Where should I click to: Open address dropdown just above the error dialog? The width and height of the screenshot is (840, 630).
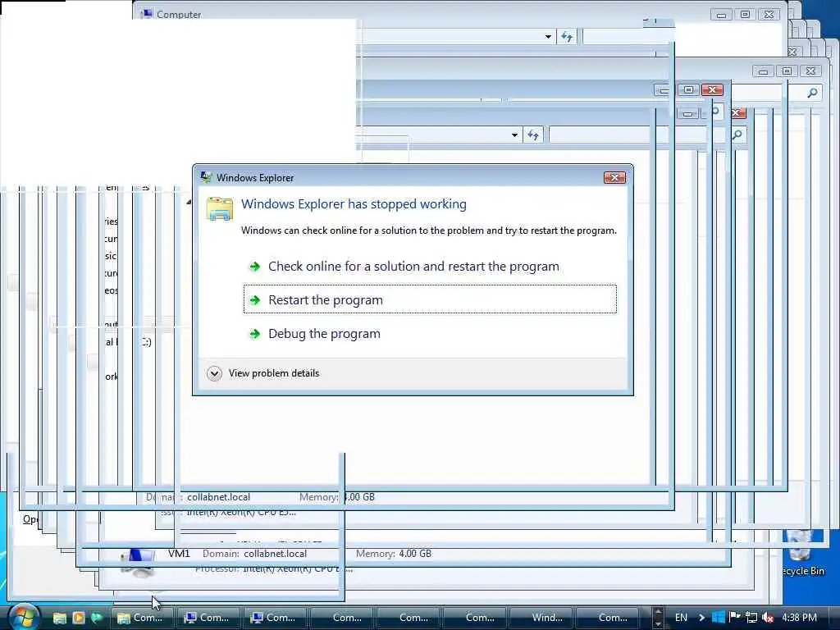pos(514,135)
